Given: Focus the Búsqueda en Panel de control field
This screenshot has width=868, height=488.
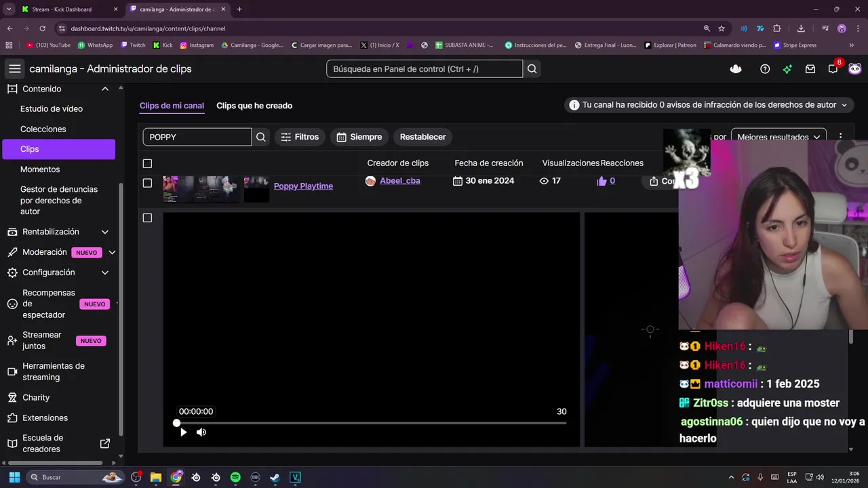Looking at the screenshot, I should pos(425,68).
